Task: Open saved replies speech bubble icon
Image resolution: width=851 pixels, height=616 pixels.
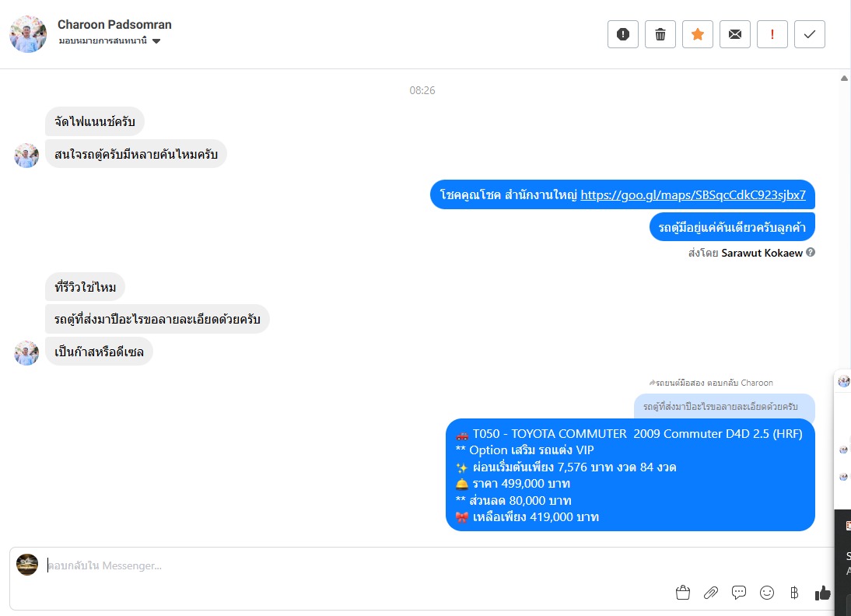Action: (739, 593)
